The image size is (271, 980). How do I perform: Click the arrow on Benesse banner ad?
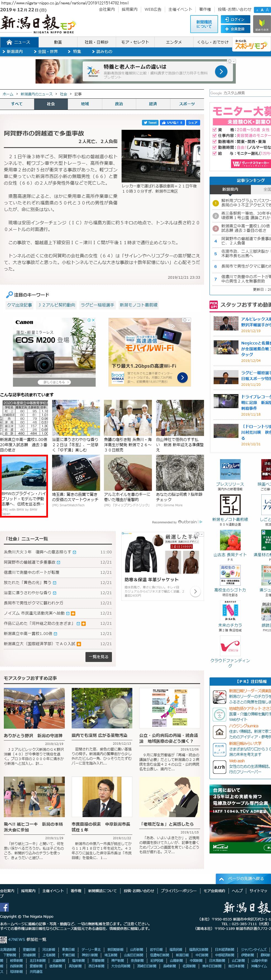click(x=221, y=71)
